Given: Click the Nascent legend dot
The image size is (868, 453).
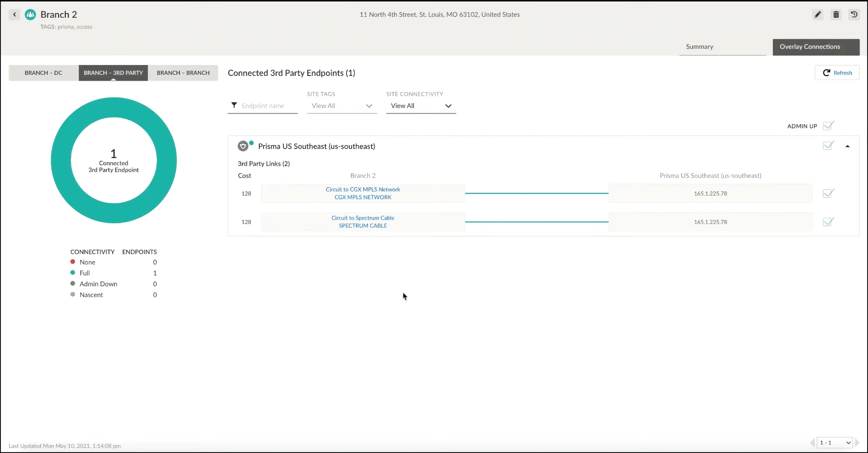Looking at the screenshot, I should coord(73,294).
